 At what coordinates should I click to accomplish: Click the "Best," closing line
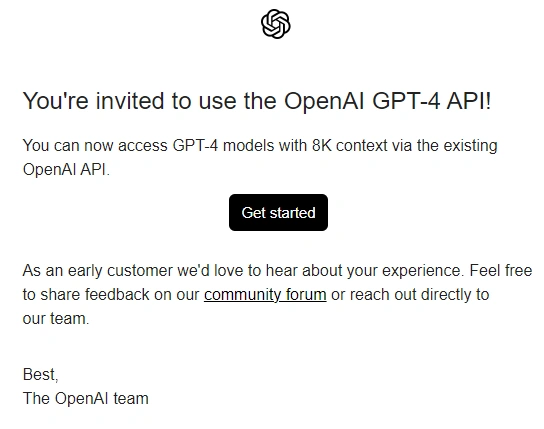pyautogui.click(x=41, y=375)
